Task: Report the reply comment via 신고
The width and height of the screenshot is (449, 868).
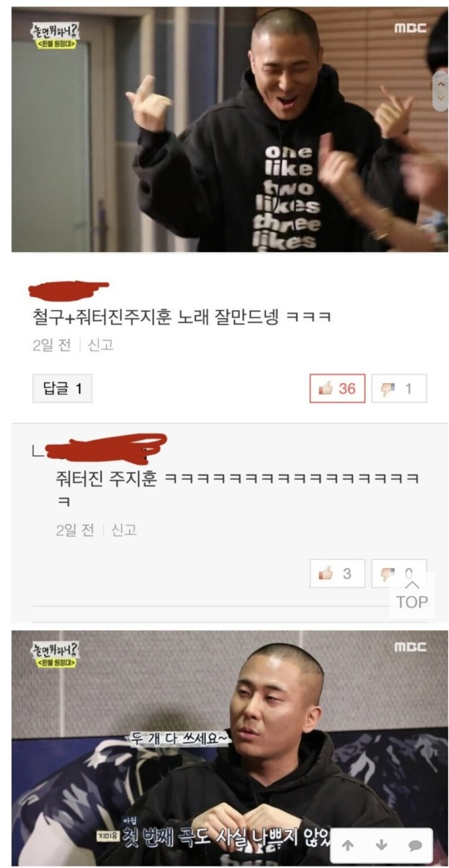Action: click(x=124, y=530)
